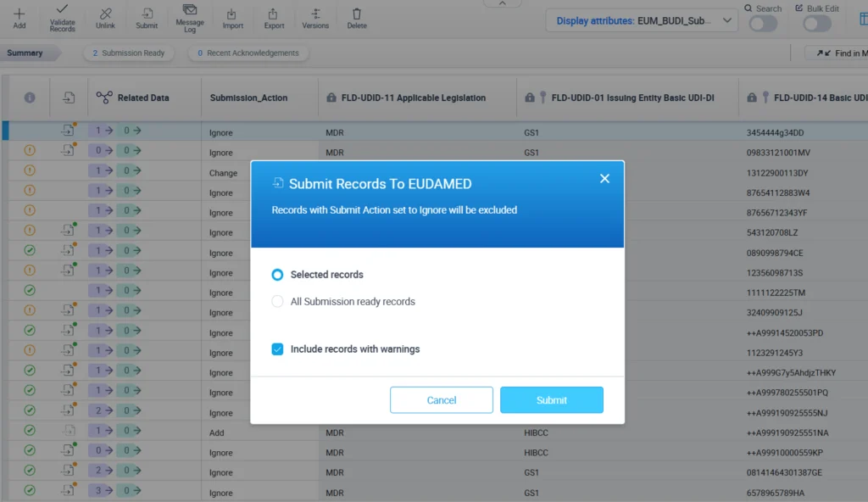Click submission icon in row 3454444g34DD

[x=69, y=131]
